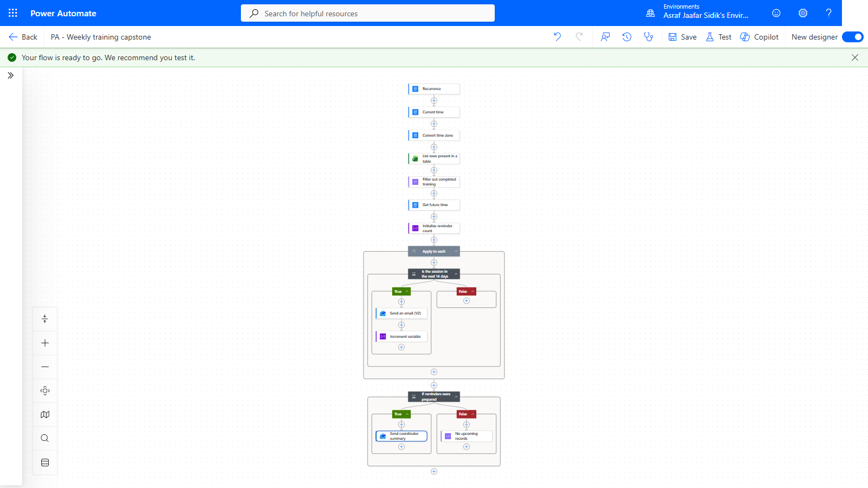The width and height of the screenshot is (868, 488).
Task: Open the Filter out completed training action
Action: [434, 182]
